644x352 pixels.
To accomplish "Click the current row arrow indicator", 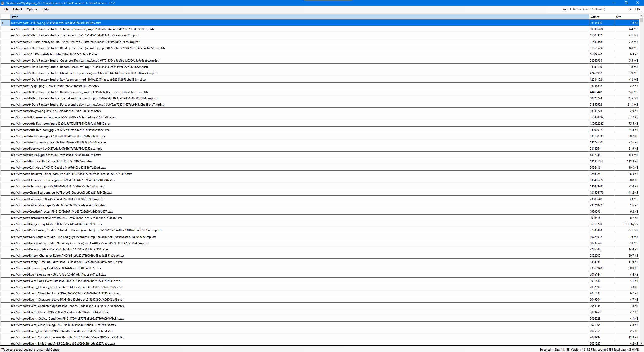I will click(3, 23).
